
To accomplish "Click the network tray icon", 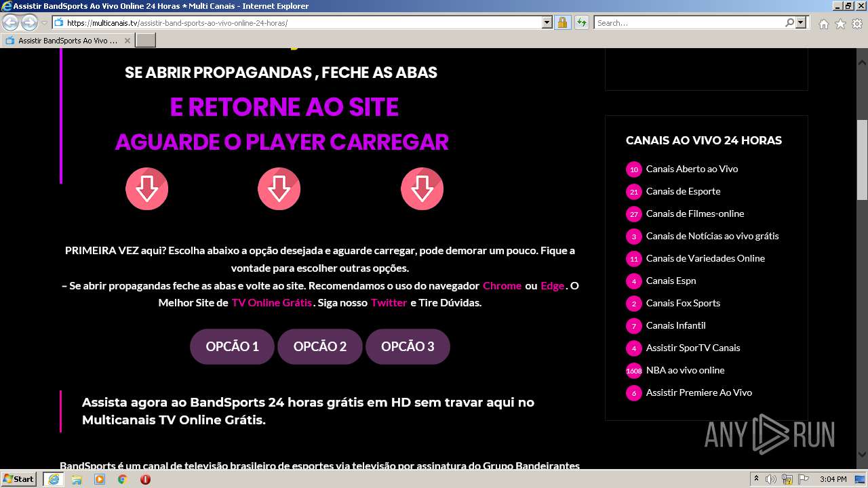I will 787,479.
